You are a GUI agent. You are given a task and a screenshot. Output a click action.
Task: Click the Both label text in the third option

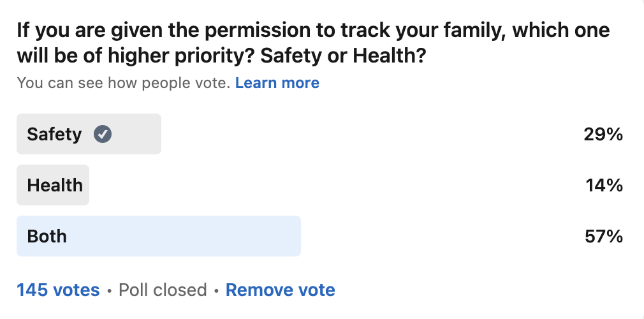point(47,236)
